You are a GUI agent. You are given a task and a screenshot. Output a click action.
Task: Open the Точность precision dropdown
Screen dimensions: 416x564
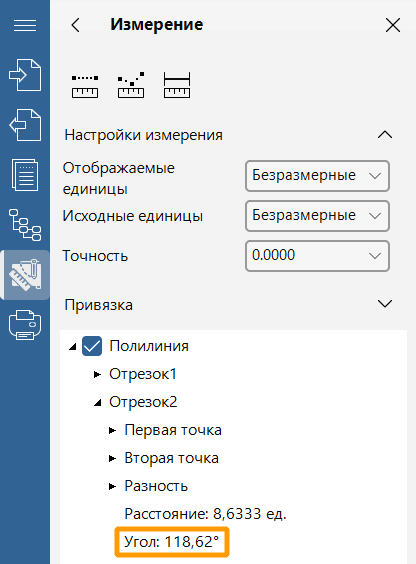click(317, 256)
